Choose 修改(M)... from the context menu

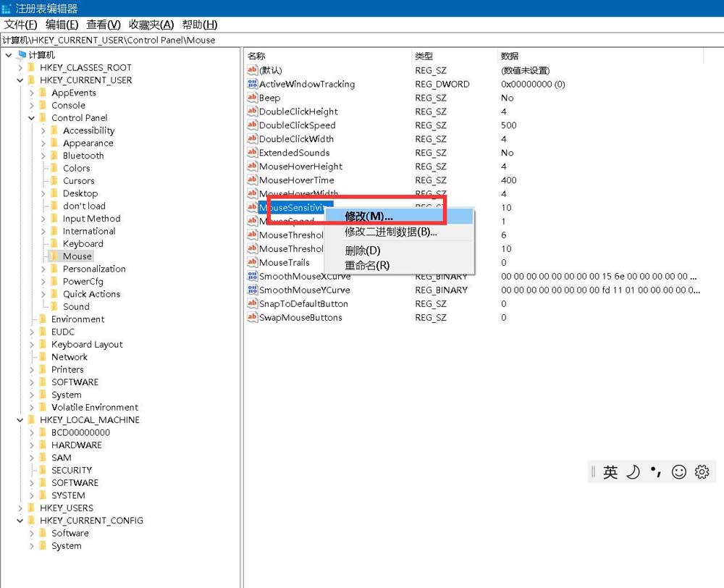[x=369, y=217]
